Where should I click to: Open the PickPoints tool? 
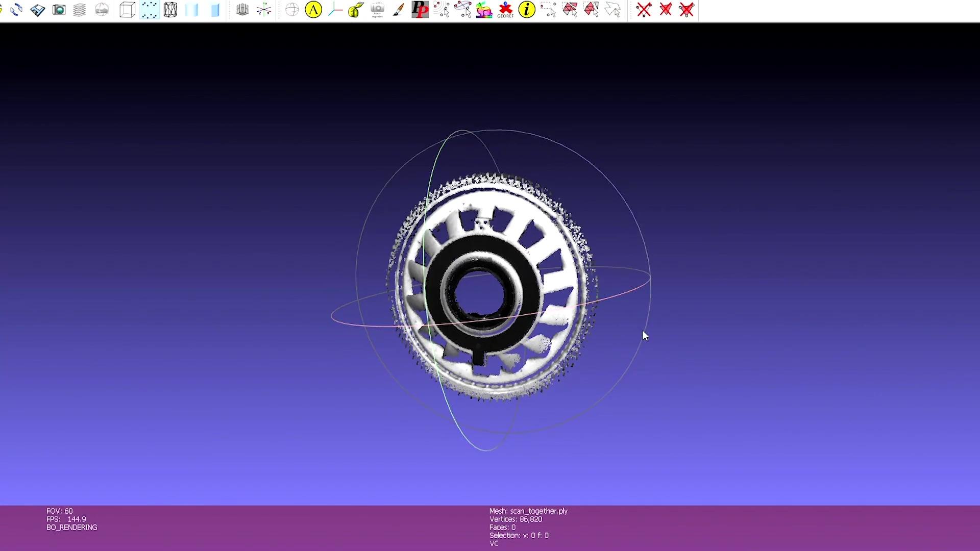[420, 10]
